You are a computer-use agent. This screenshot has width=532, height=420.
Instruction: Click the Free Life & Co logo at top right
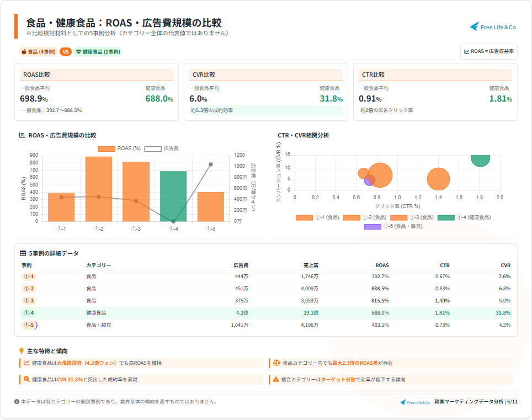coord(493,26)
